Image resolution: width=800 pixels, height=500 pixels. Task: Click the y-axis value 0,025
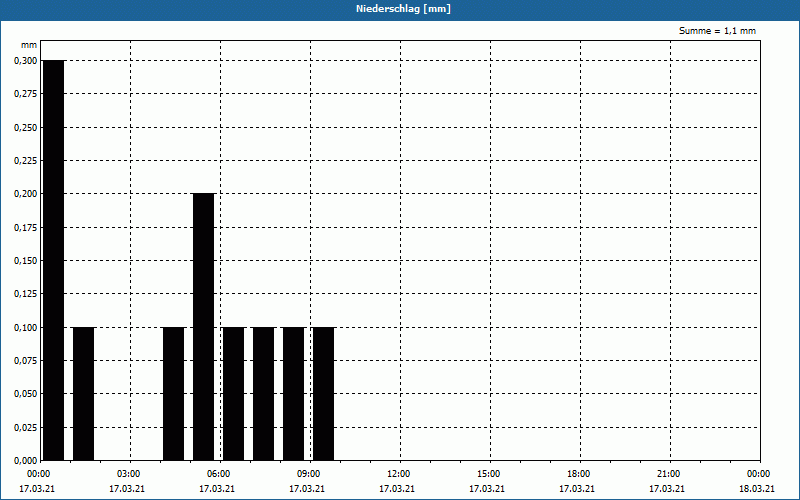click(26, 428)
